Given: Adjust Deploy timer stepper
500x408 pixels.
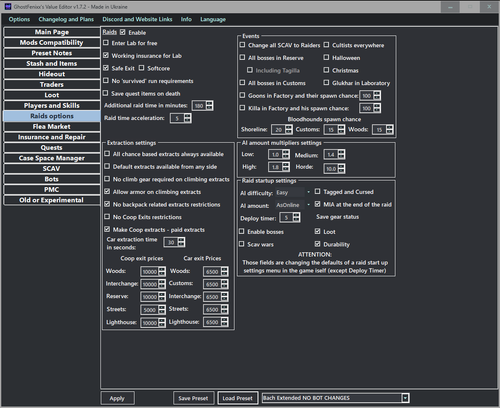Looking at the screenshot, I should (296, 218).
